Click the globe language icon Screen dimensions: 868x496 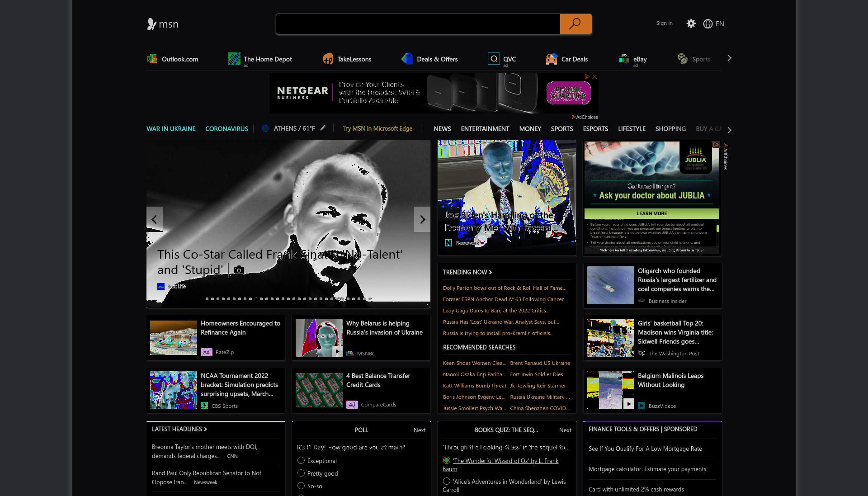coord(708,24)
